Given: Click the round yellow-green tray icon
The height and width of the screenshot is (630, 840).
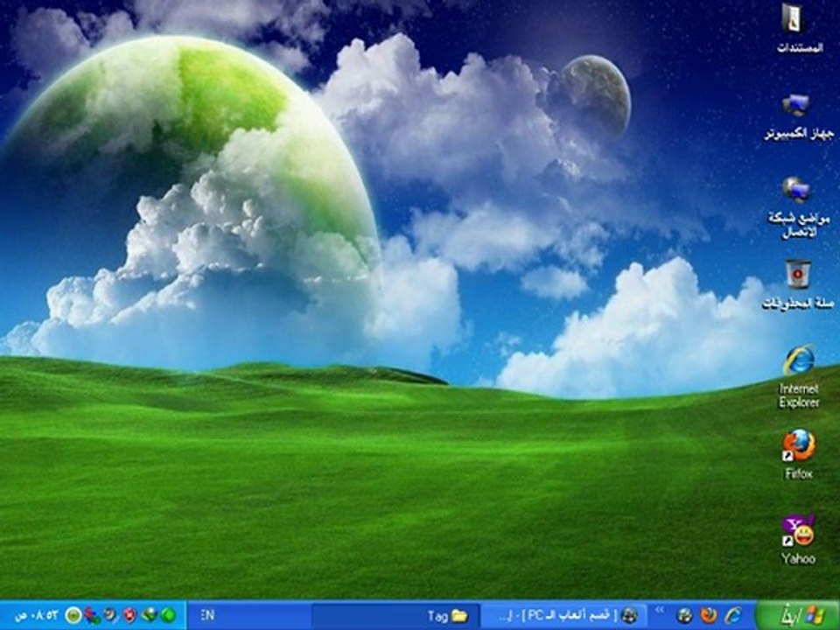Looking at the screenshot, I should tap(73, 615).
